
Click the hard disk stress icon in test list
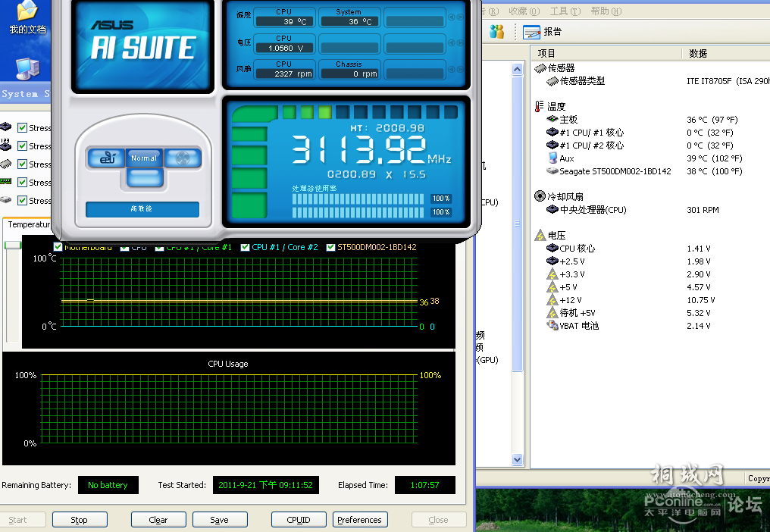[6, 200]
